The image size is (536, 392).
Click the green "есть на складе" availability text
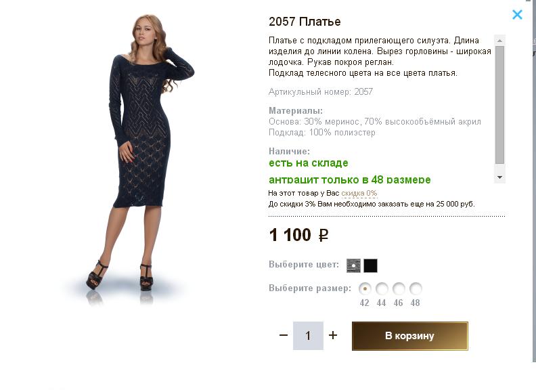tap(309, 163)
